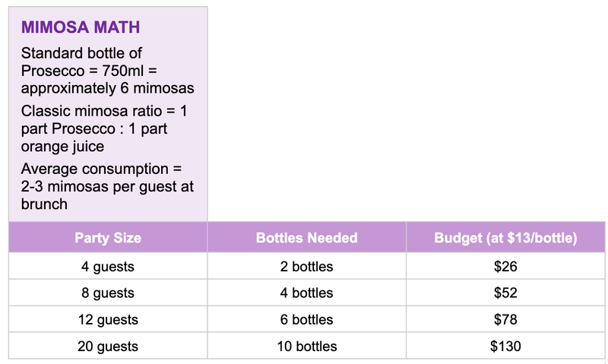Click the 2 bottles cell
Image resolution: width=608 pixels, height=364 pixels.
pyautogui.click(x=306, y=267)
